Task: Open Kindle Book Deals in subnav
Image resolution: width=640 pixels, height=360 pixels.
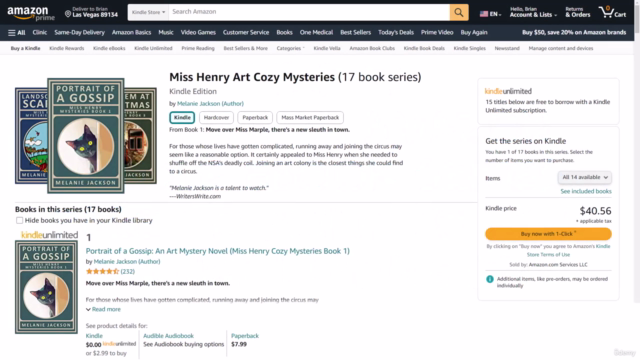Action: tap(424, 48)
